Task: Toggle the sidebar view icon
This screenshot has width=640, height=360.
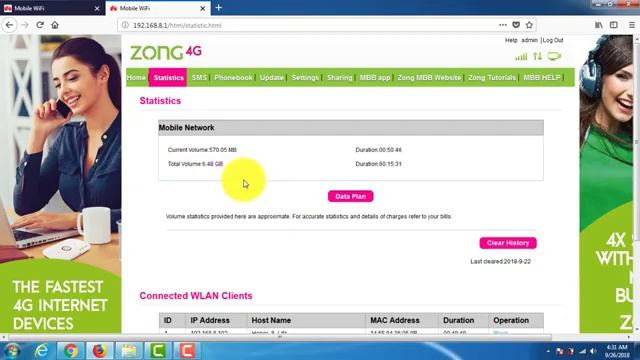Action: point(613,25)
